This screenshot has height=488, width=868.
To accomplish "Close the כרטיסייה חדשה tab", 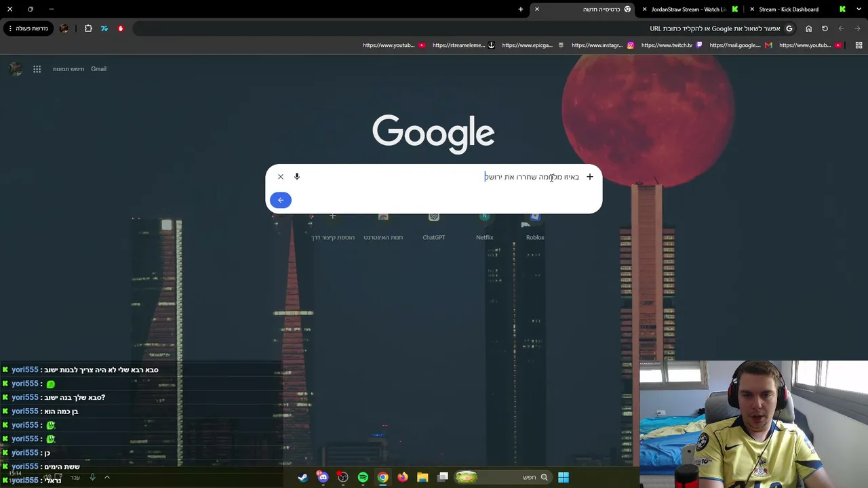I will click(536, 9).
